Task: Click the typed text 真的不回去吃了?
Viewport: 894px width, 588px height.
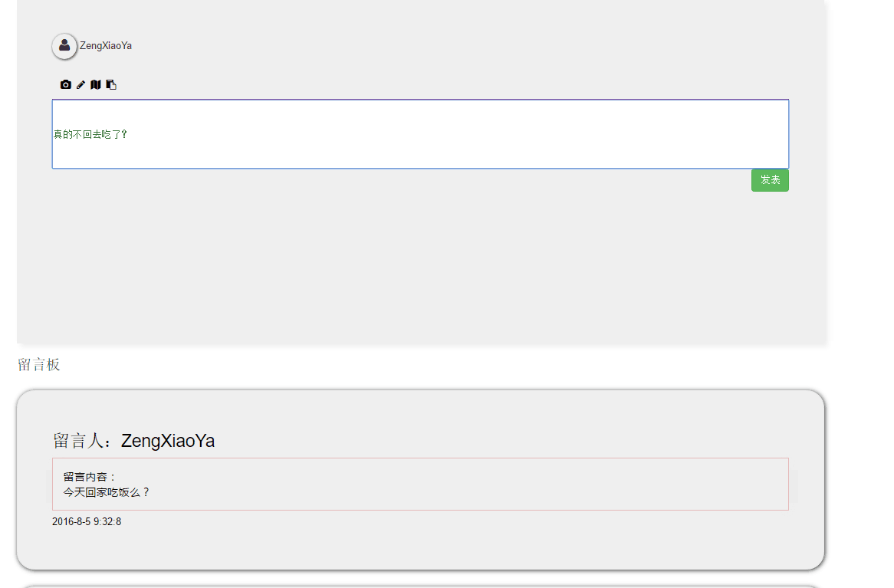Action: pyautogui.click(x=90, y=134)
